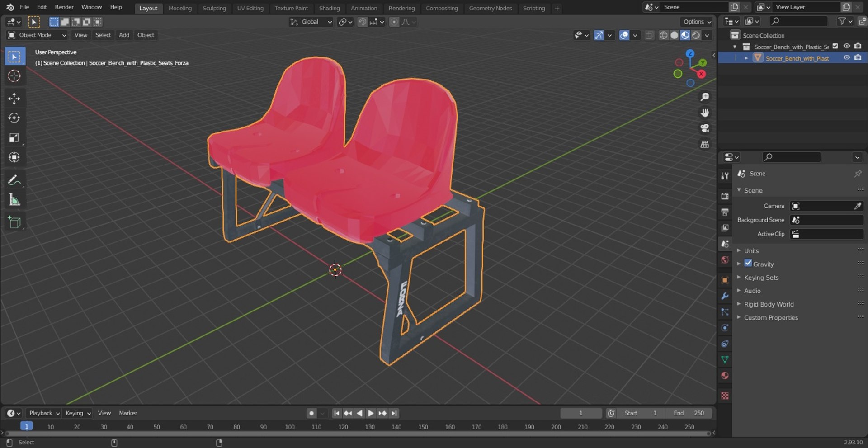The width and height of the screenshot is (868, 448).
Task: Open the Object properties tab
Action: point(725,280)
